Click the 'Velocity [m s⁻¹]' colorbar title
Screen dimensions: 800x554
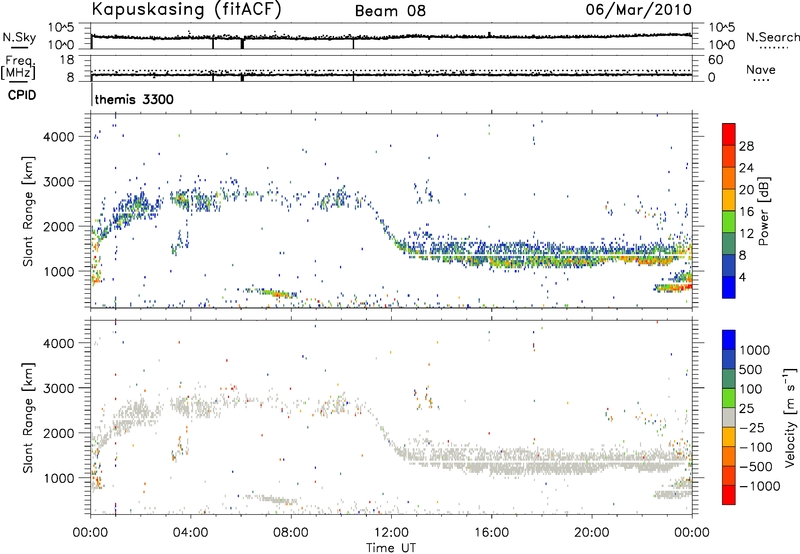click(790, 417)
